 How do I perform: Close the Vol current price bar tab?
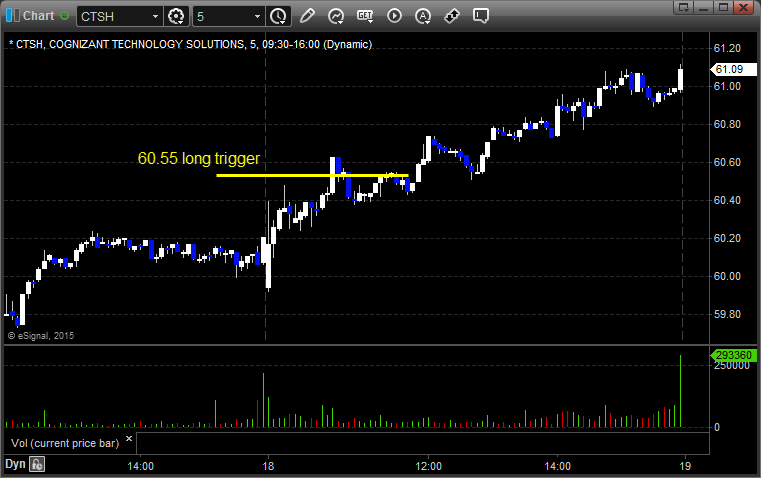(x=128, y=438)
